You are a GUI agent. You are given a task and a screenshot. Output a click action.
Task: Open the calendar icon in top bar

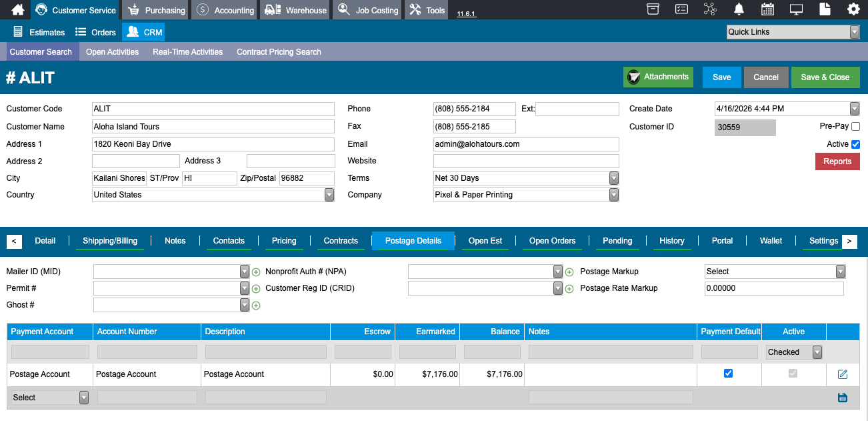tap(767, 9)
